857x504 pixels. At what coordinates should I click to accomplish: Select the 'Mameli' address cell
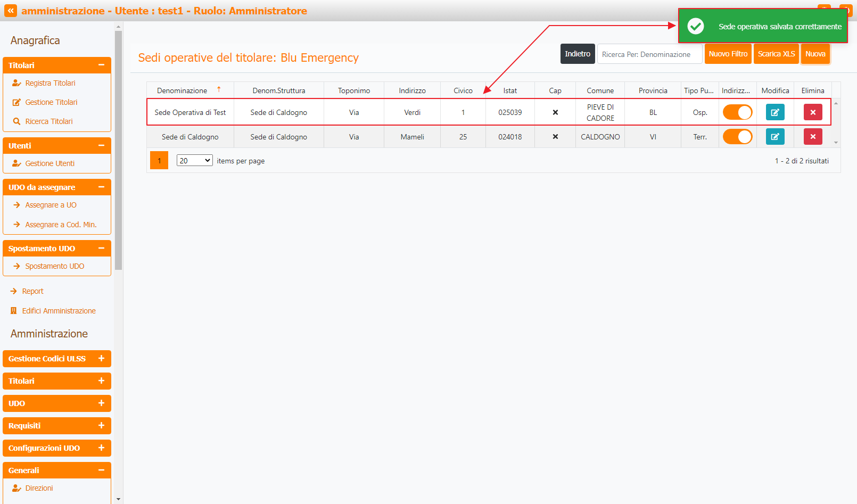click(x=413, y=137)
